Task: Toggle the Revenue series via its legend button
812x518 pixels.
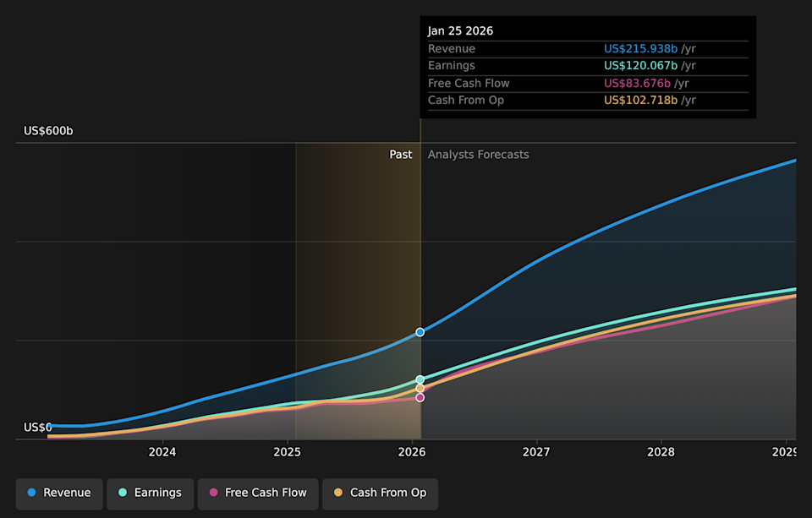Action: click(58, 493)
